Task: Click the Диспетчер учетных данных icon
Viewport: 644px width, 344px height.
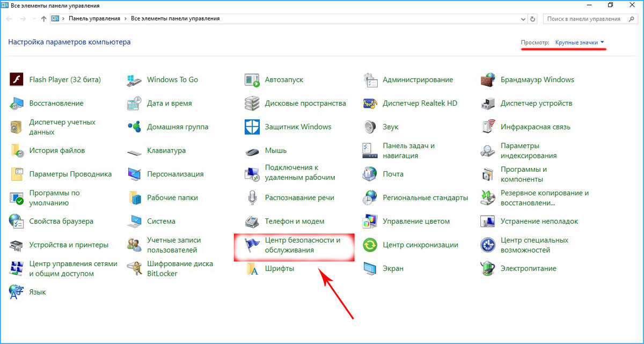Action: (17, 127)
